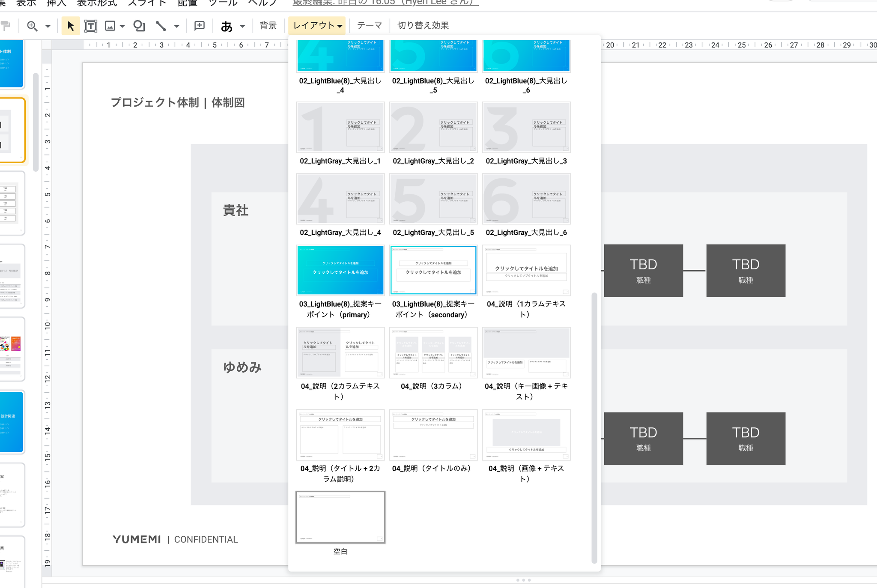Click the line tool icon
The width and height of the screenshot is (877, 588).
click(161, 26)
